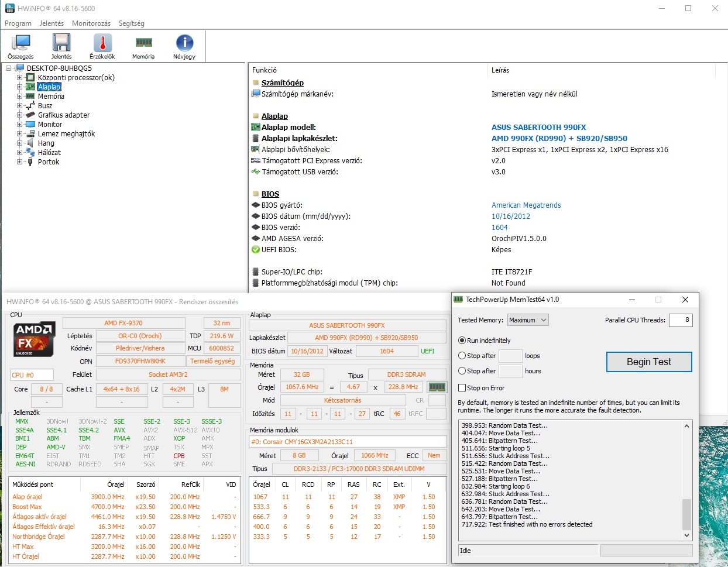This screenshot has width=728, height=567.
Task: Select Stop after hours radio button
Action: [462, 370]
